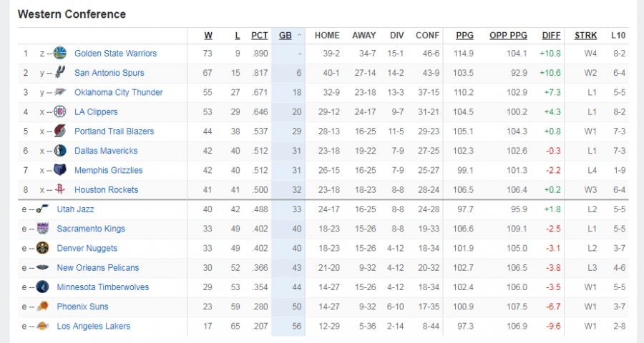Sort table by PCT column
The height and width of the screenshot is (343, 644).
259,35
